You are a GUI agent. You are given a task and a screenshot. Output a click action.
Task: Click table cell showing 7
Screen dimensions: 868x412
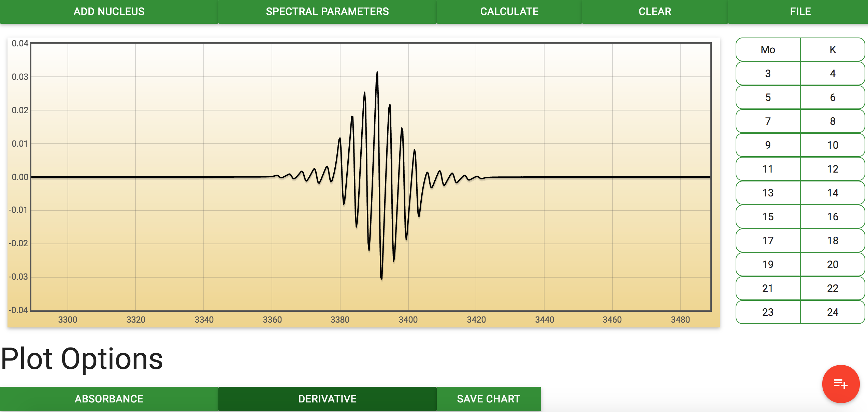tap(768, 121)
